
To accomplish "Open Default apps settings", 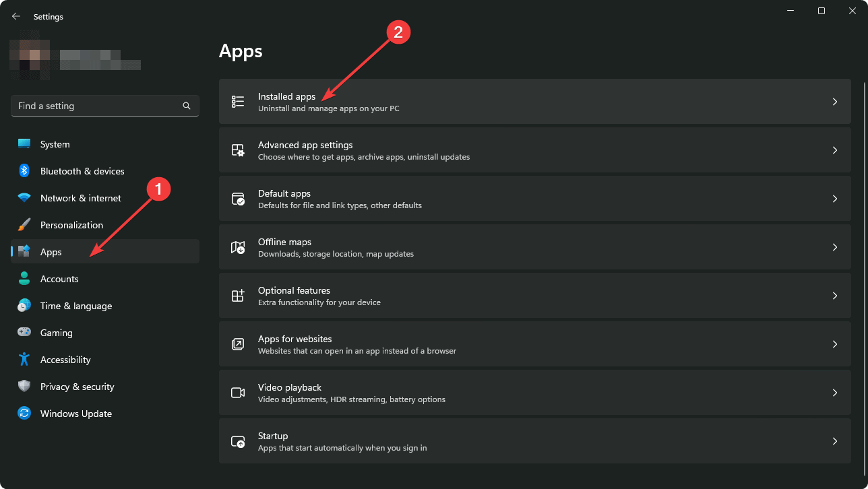I will click(535, 199).
